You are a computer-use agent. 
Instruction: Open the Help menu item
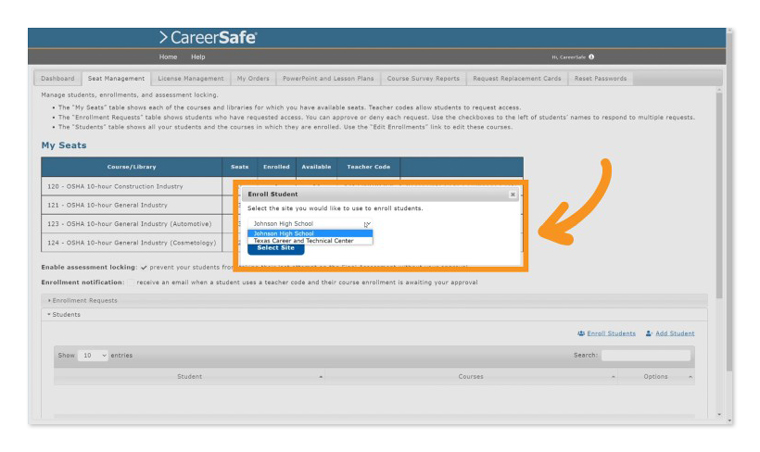coord(198,57)
